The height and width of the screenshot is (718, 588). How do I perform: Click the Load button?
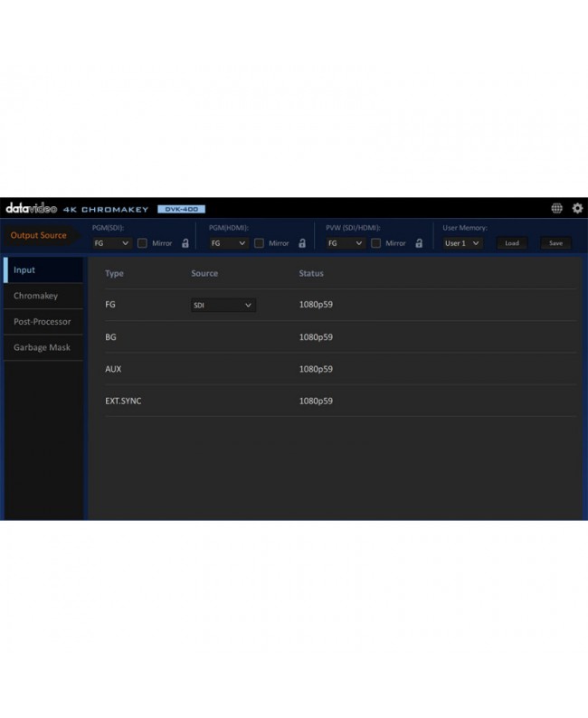pos(512,243)
